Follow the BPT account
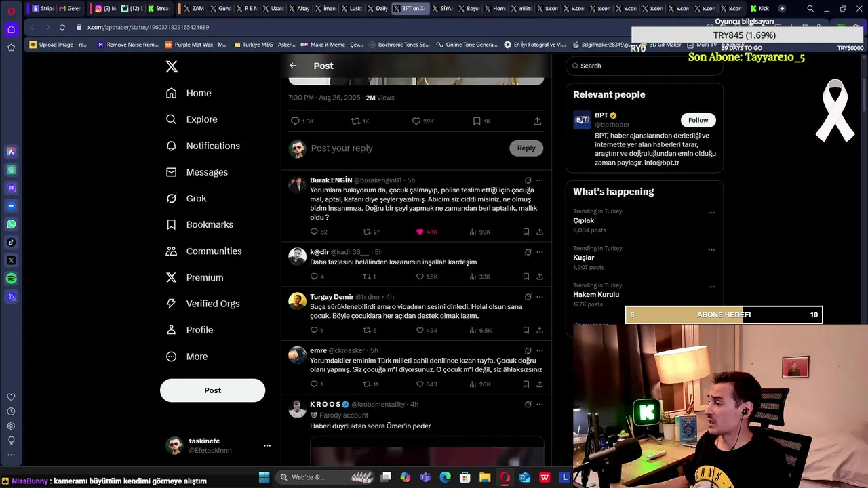The image size is (868, 488). coord(698,120)
